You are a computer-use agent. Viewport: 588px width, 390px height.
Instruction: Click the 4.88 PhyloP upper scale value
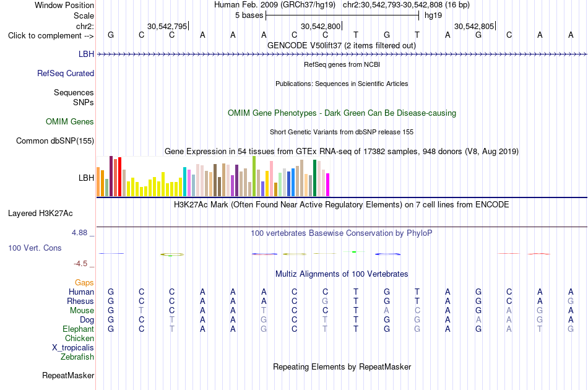[x=79, y=233]
